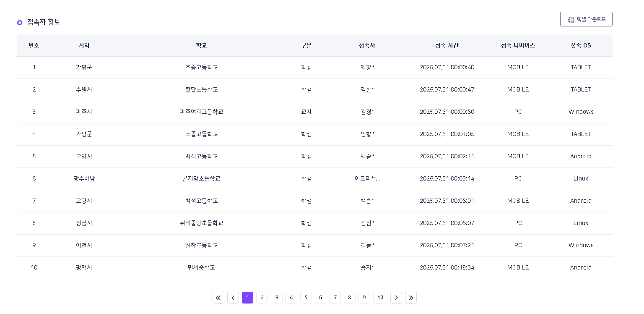Open page 5 of the access list
The image size is (644, 314).
(306, 298)
